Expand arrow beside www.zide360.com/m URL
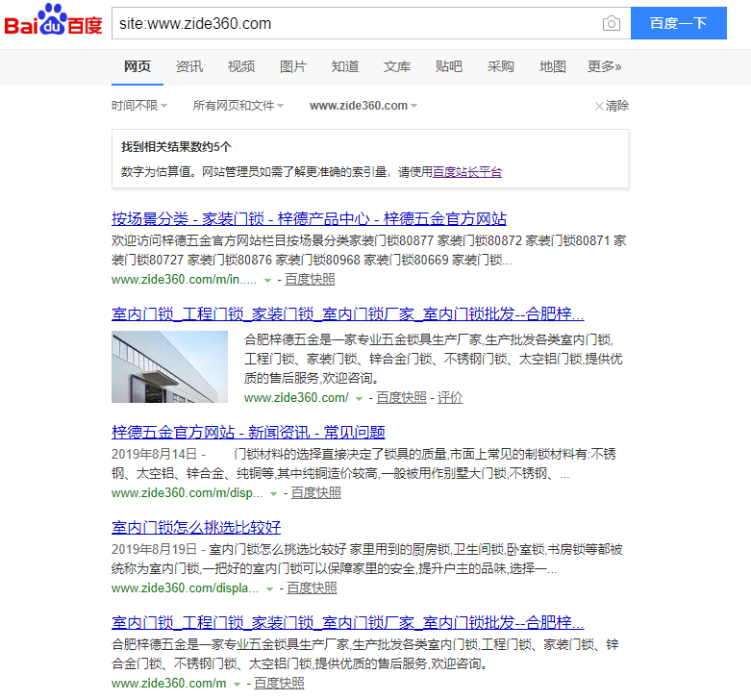751x700 pixels. coord(237,685)
